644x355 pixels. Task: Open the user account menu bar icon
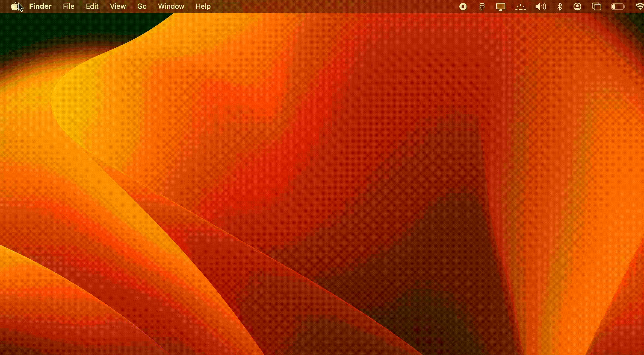click(x=577, y=7)
